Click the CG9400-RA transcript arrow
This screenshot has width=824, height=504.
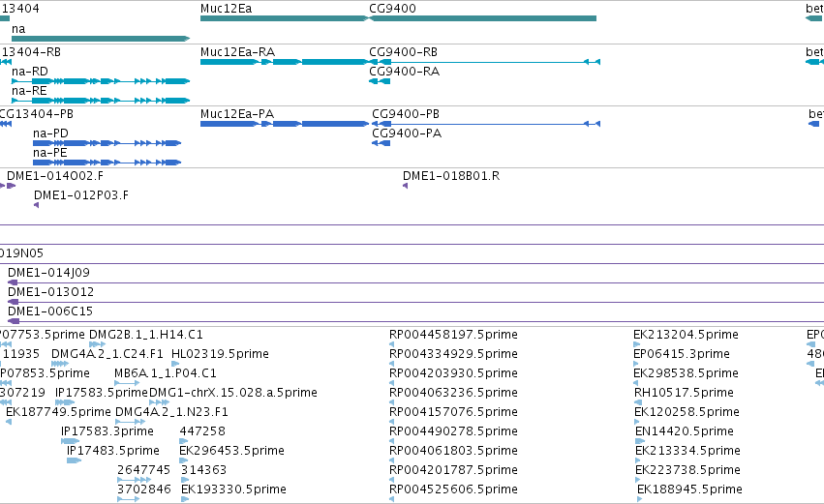(380, 81)
